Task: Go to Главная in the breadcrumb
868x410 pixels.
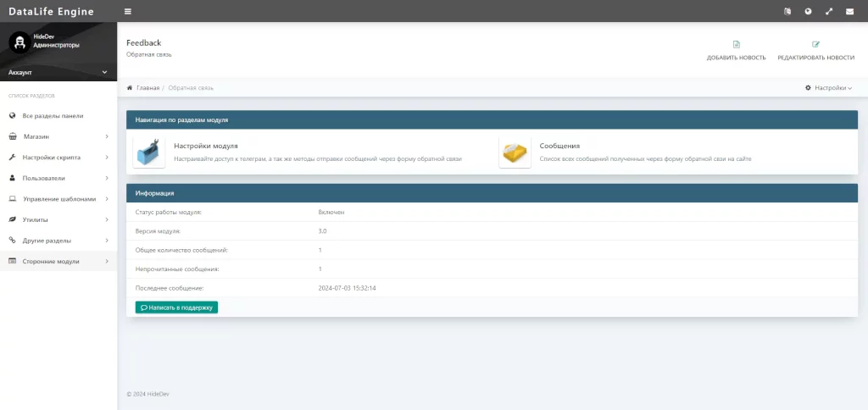Action: 147,88
